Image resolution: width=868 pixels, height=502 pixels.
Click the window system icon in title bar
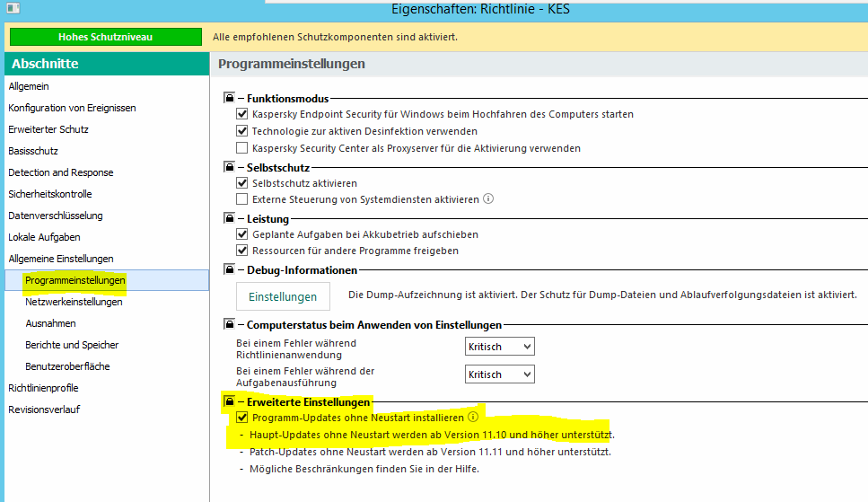coord(13,8)
